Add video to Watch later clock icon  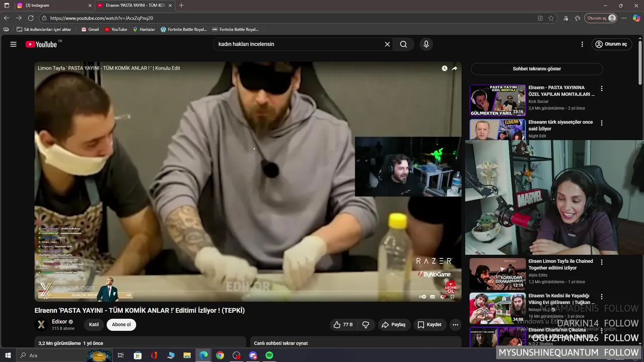pyautogui.click(x=444, y=68)
